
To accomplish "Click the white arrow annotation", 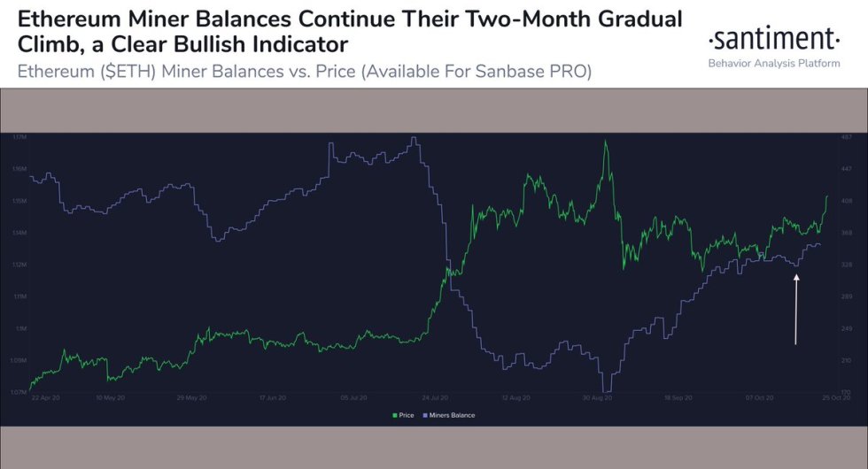I will (x=796, y=309).
